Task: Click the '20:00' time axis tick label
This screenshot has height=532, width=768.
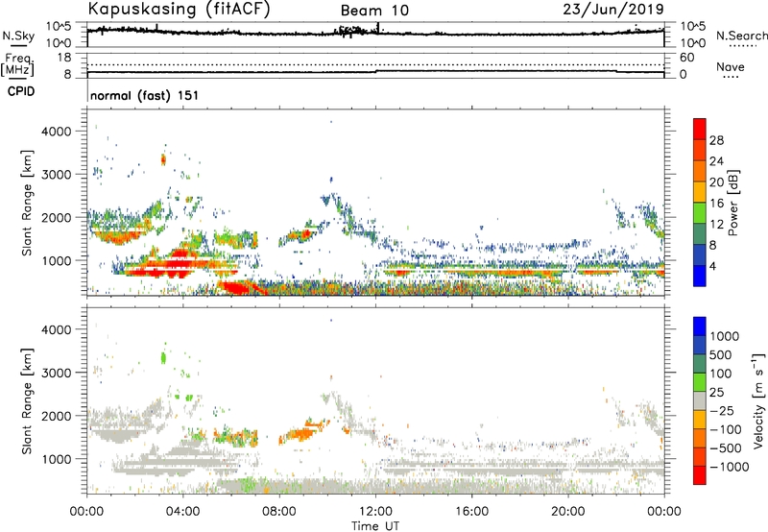Action: point(568,512)
